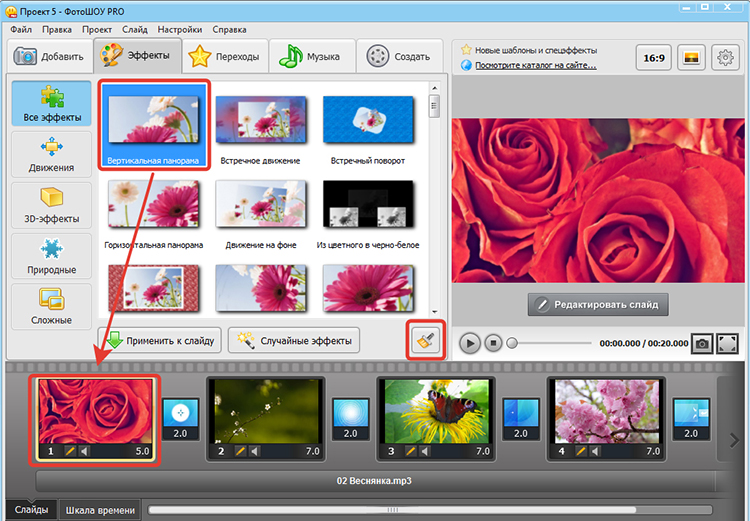The image size is (750, 521).
Task: Select the Встречный поворот effect thumbnail
Action: point(368,128)
